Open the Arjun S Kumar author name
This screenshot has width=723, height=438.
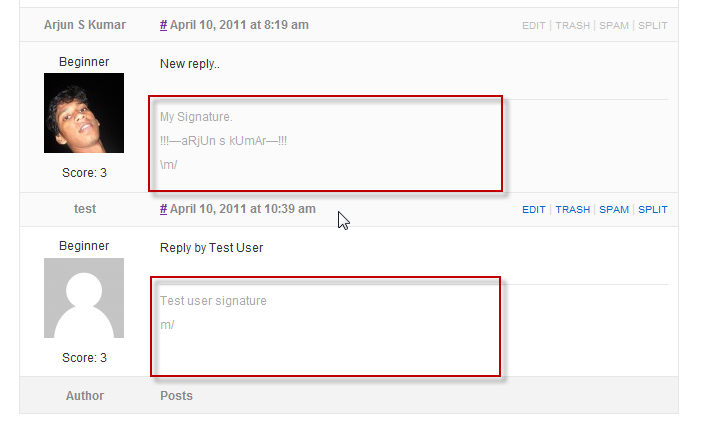[84, 25]
